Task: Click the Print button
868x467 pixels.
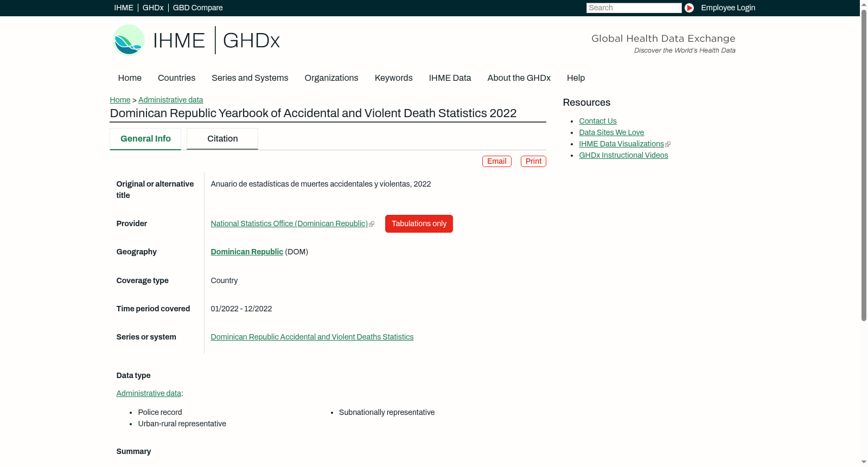Action: pyautogui.click(x=533, y=161)
